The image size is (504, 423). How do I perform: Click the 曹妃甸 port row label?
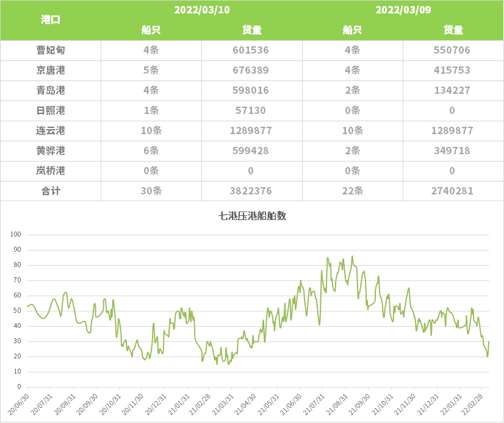[51, 51]
